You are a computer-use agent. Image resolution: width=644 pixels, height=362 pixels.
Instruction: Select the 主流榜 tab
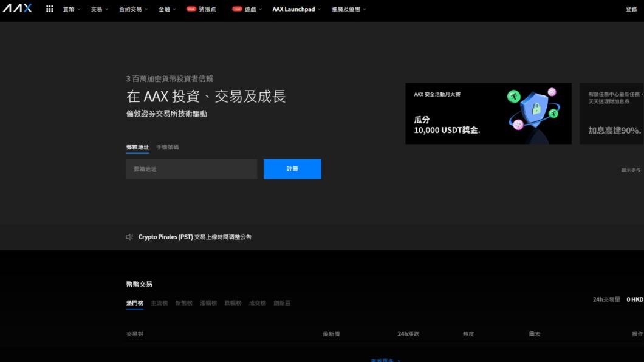point(159,303)
